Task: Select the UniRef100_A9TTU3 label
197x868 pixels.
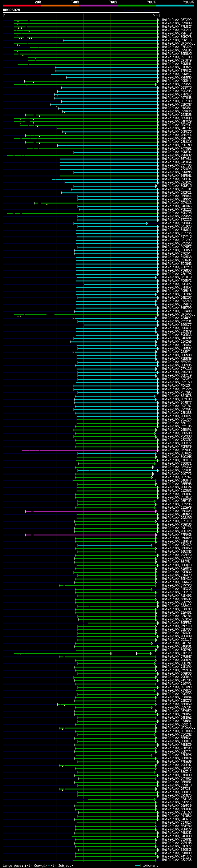Action: tap(177, 57)
